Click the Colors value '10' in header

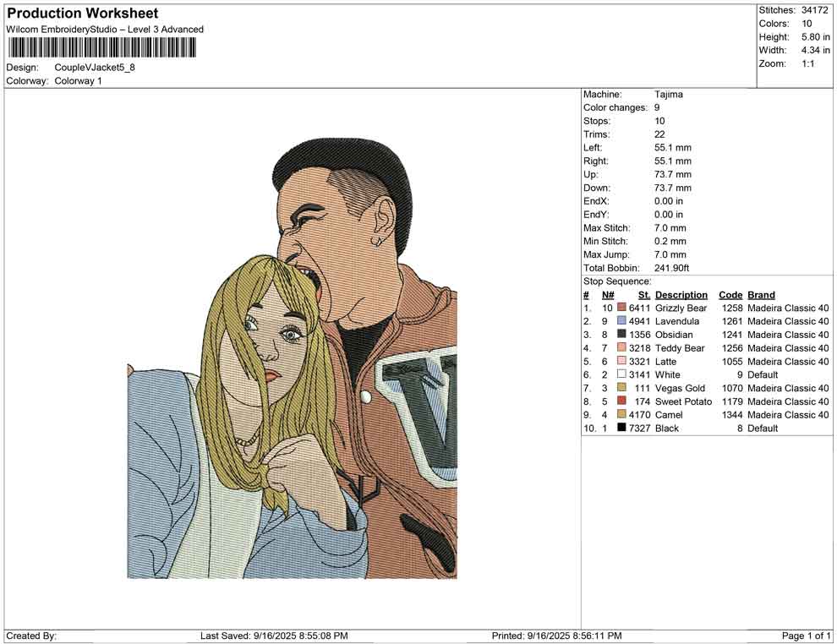(807, 24)
